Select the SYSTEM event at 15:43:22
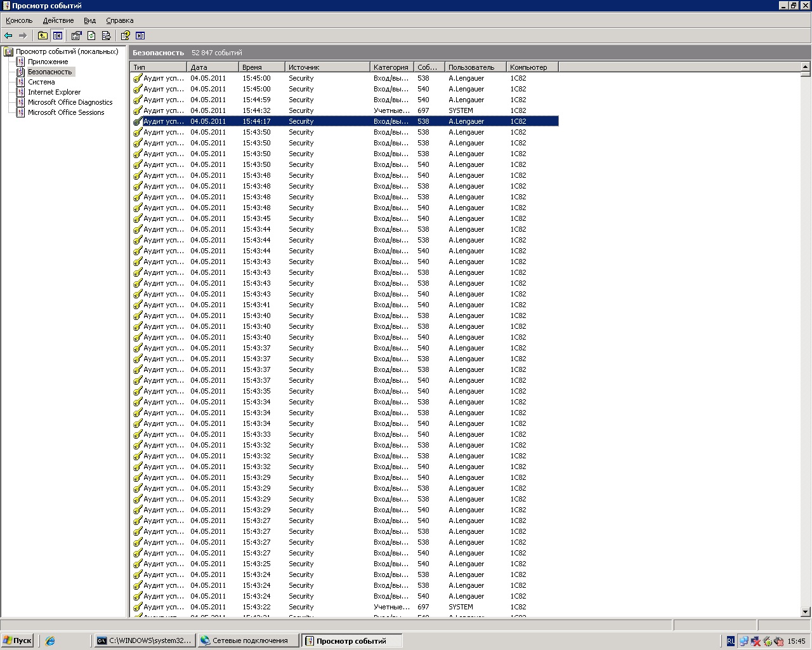 pos(344,607)
